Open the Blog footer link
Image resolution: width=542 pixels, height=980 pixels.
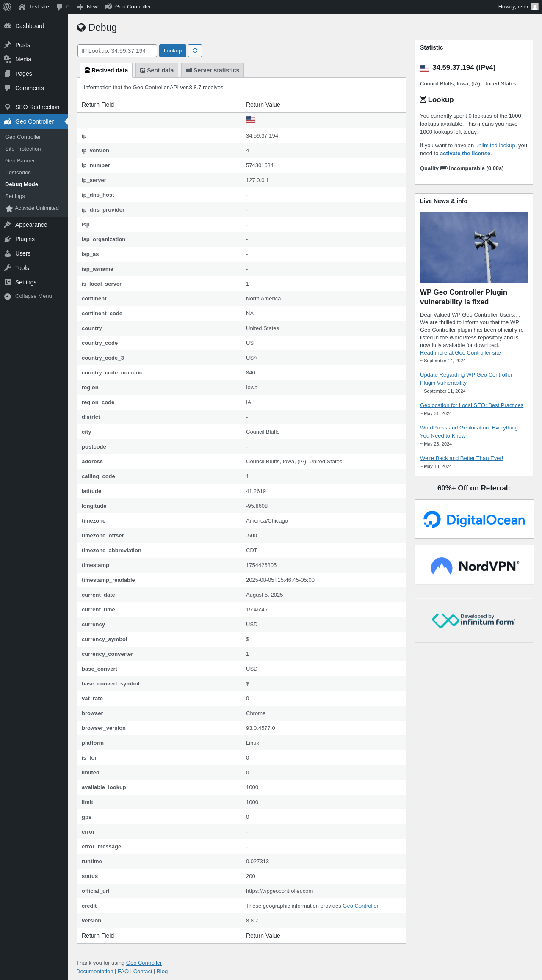click(162, 972)
